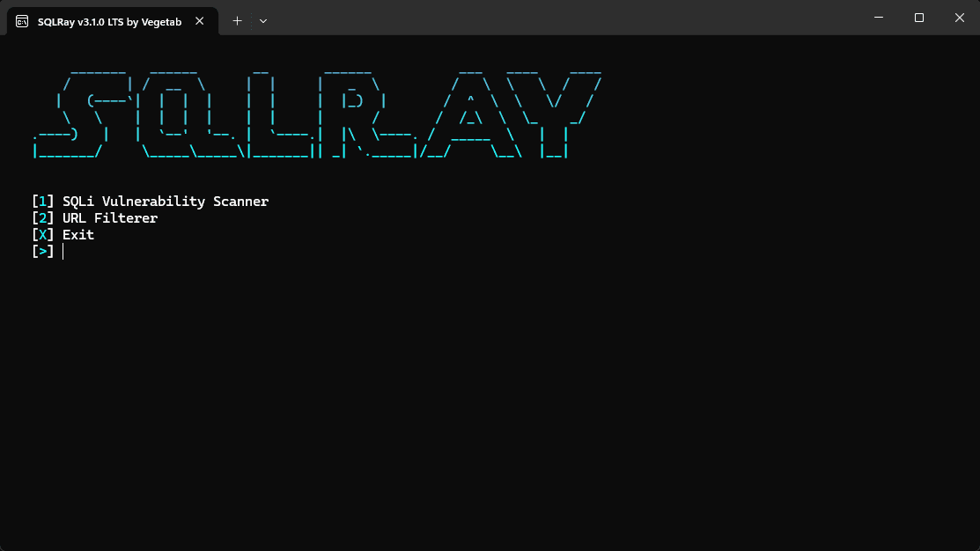Click the command prompt icon in the title bar
This screenshot has width=980, height=551.
21,20
